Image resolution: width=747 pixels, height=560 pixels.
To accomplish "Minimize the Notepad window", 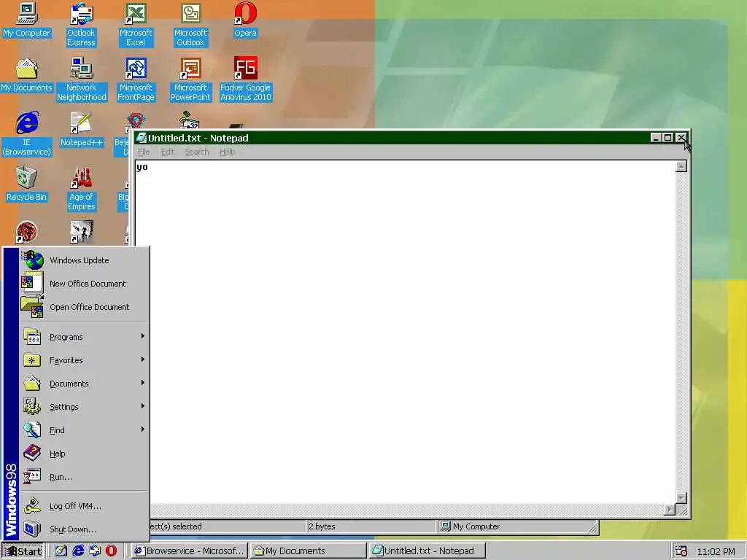I will click(656, 138).
